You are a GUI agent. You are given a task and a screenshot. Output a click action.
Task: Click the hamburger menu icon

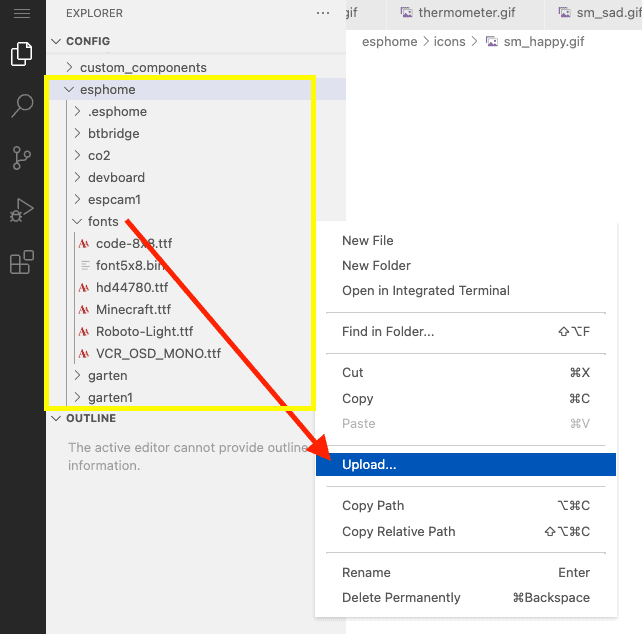pos(21,13)
